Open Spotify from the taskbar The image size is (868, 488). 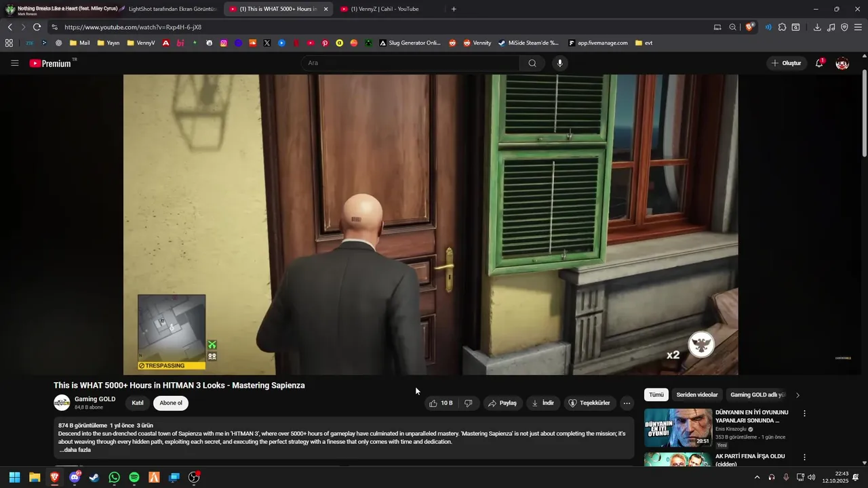134,477
